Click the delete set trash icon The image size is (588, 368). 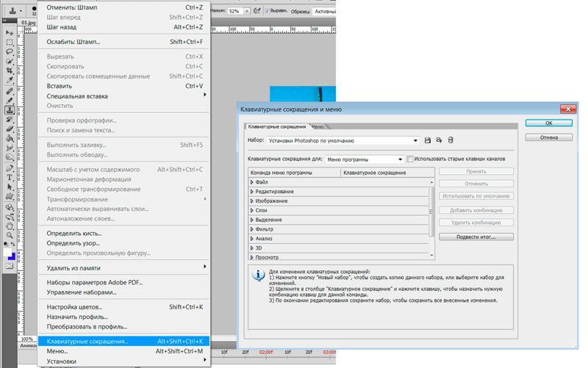click(x=451, y=140)
